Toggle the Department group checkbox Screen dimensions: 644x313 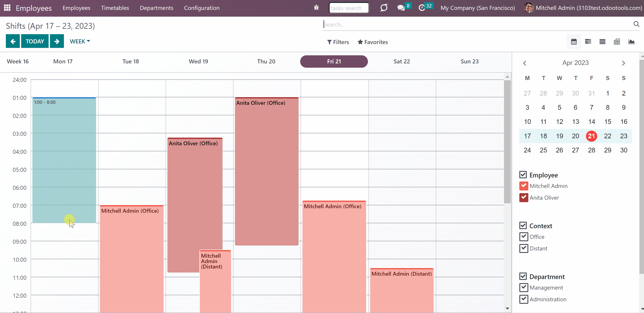523,276
